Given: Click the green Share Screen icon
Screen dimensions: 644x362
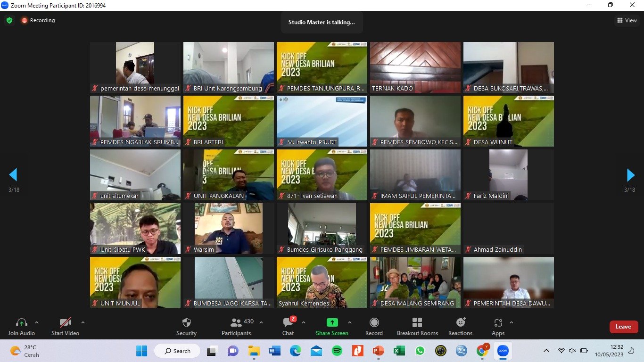Looking at the screenshot, I should point(332,322).
